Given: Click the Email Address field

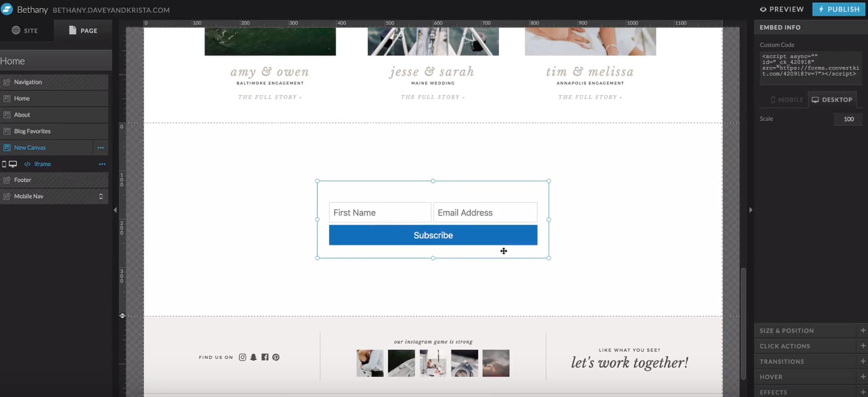Looking at the screenshot, I should tap(485, 213).
